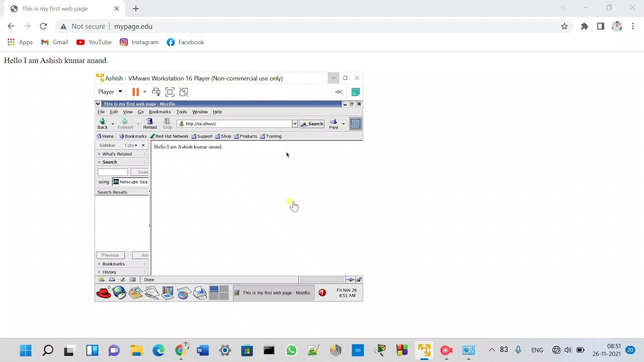Open Windows Start button on taskbar
The height and width of the screenshot is (362, 644).
click(26, 350)
